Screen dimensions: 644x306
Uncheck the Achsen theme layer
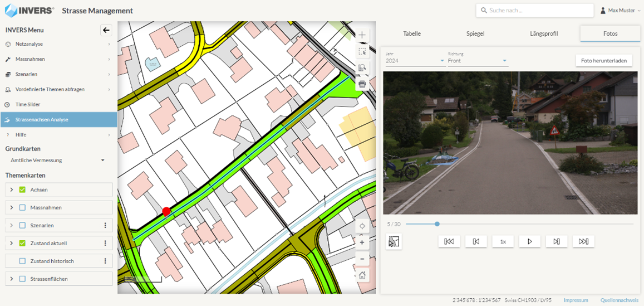coord(22,190)
